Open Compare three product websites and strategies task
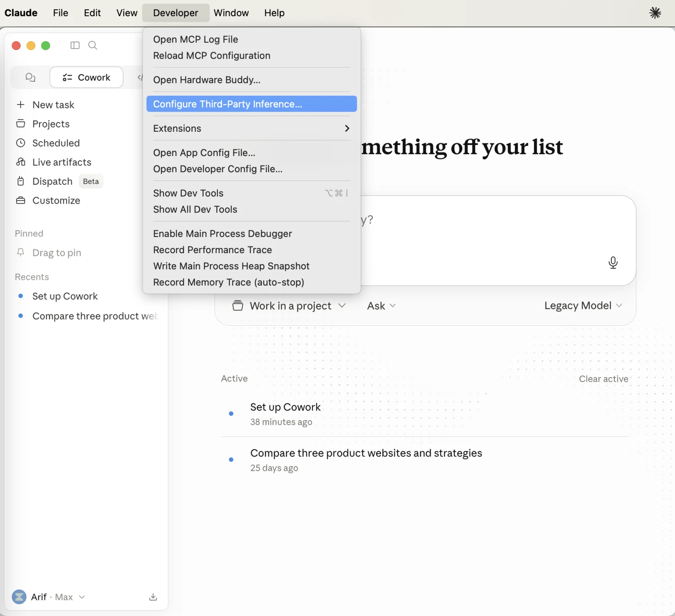Screen dimensions: 675x616 pyautogui.click(x=425, y=460)
